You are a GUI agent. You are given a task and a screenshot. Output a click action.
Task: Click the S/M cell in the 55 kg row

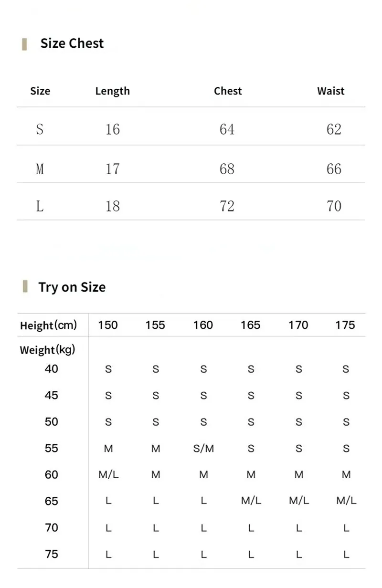click(203, 449)
